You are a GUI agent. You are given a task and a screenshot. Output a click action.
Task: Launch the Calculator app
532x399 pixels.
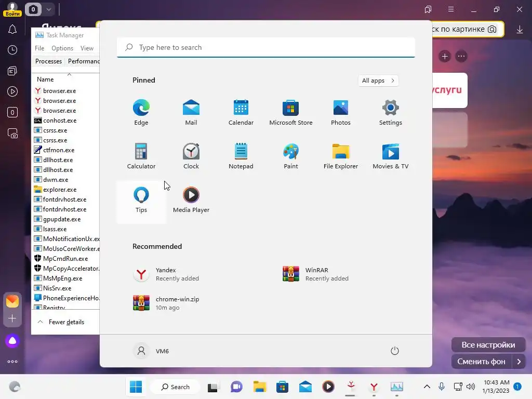[141, 156]
